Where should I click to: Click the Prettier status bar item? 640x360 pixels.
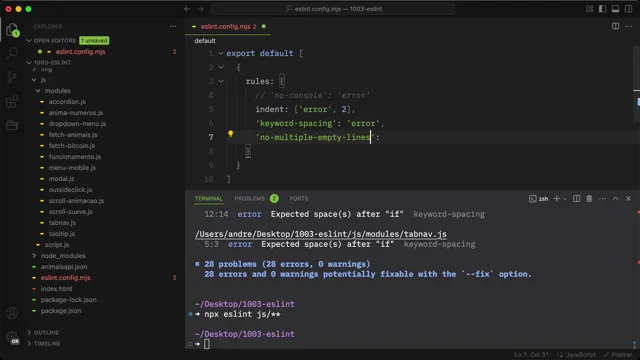(618, 355)
